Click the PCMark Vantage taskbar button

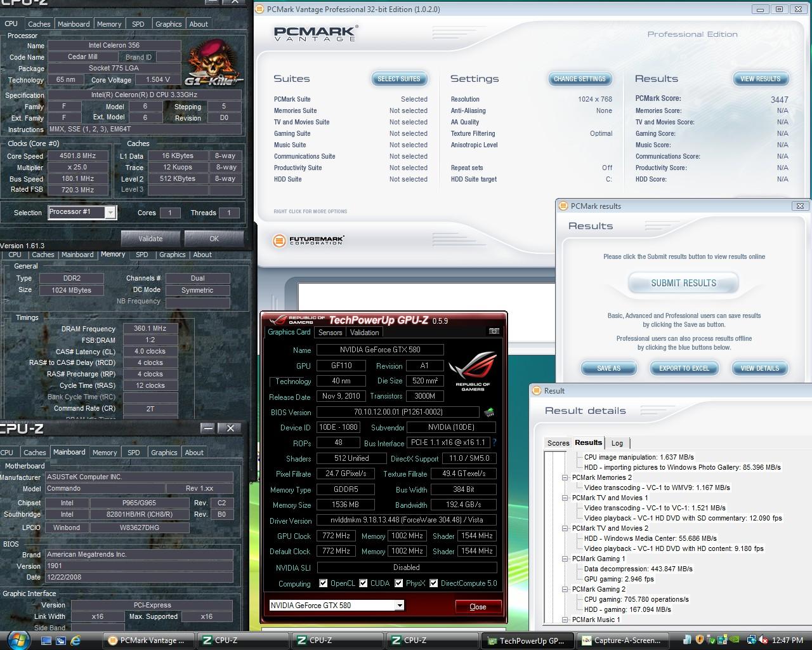[x=149, y=640]
